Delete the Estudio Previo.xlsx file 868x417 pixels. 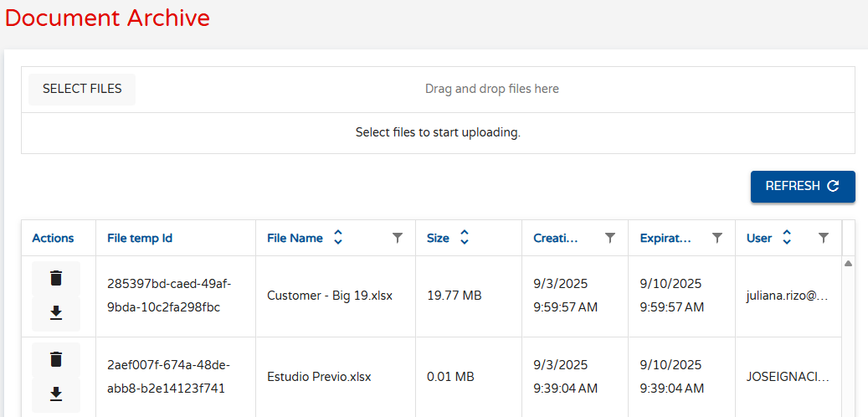56,360
